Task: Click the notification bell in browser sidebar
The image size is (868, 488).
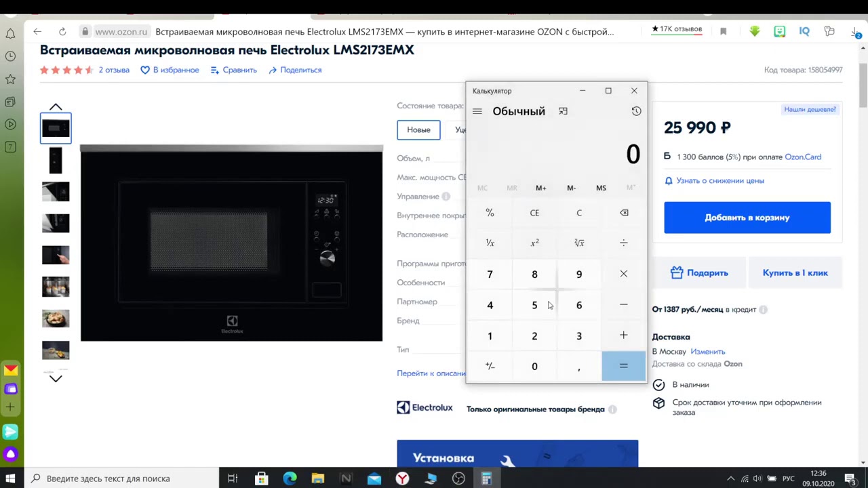Action: (x=10, y=33)
